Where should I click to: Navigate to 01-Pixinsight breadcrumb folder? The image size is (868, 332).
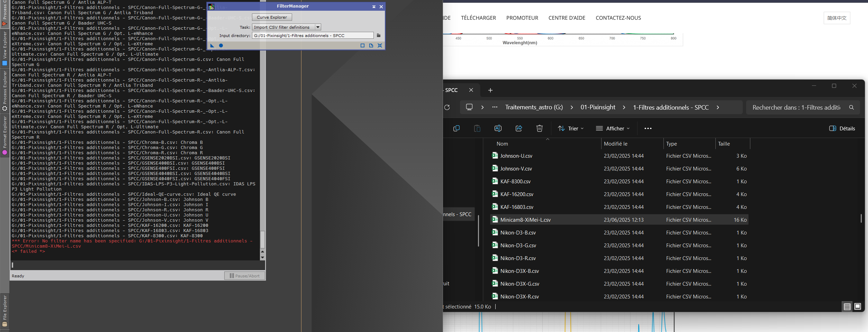pyautogui.click(x=598, y=107)
